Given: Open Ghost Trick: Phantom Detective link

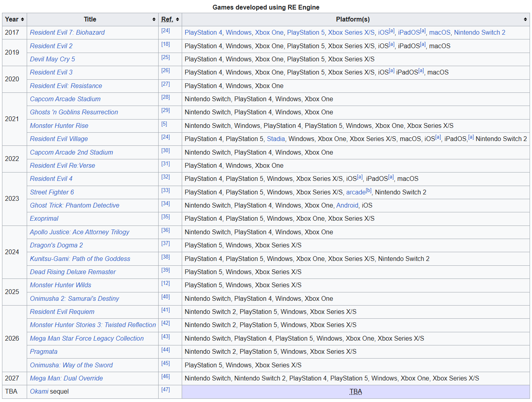Looking at the screenshot, I should click(x=75, y=206).
